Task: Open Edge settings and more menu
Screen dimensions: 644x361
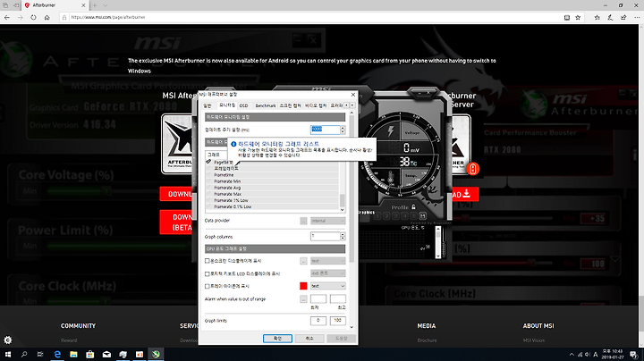Action: (x=637, y=17)
